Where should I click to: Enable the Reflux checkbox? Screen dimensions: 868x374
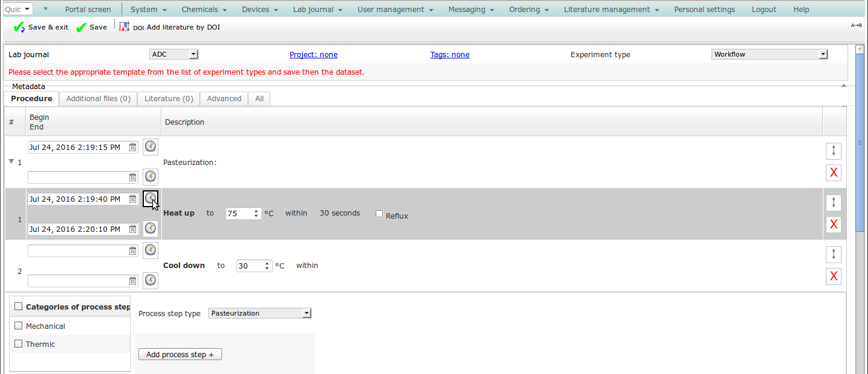[x=379, y=214]
